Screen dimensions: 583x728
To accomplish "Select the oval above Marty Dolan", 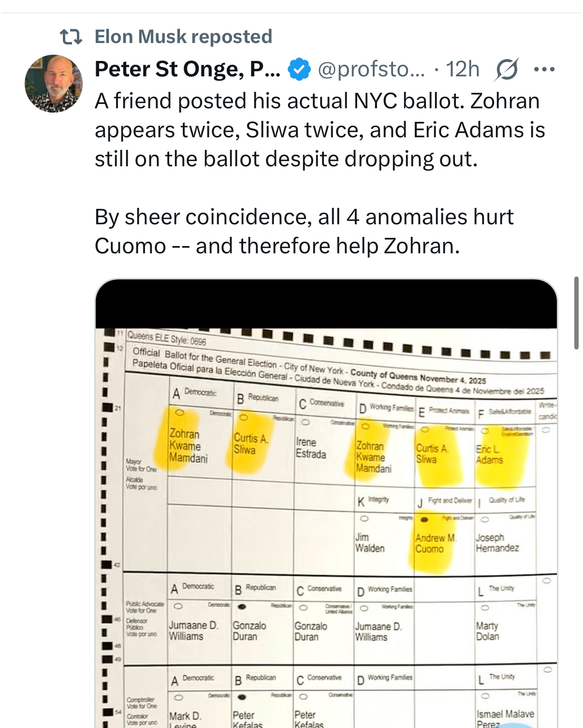I will 485,608.
